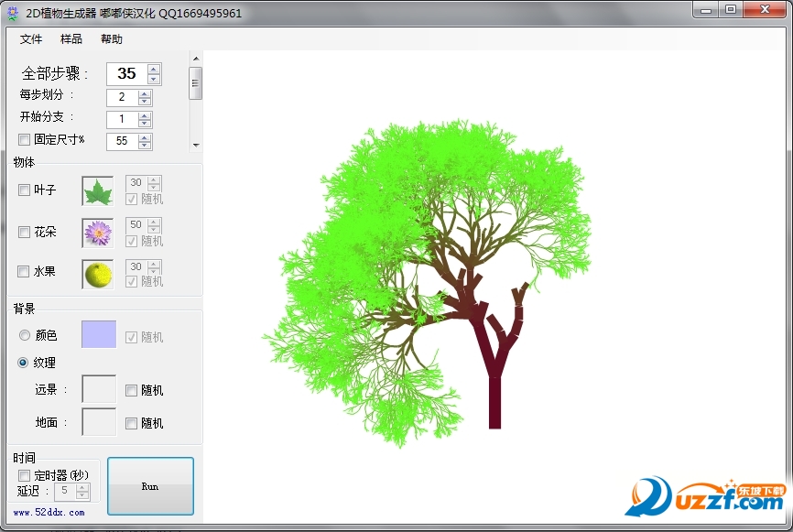Decrease 全部步骤 value with down arrow
This screenshot has height=532, width=793.
[154, 79]
